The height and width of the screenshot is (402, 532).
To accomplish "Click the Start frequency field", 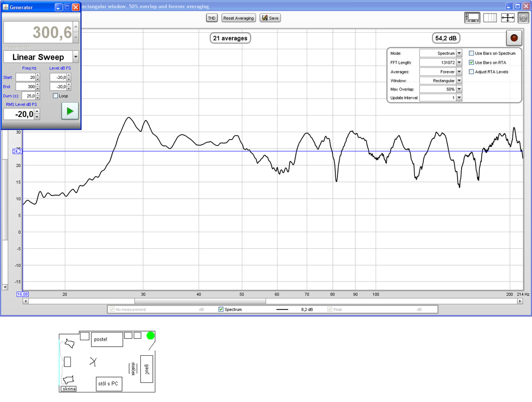I will [x=26, y=77].
